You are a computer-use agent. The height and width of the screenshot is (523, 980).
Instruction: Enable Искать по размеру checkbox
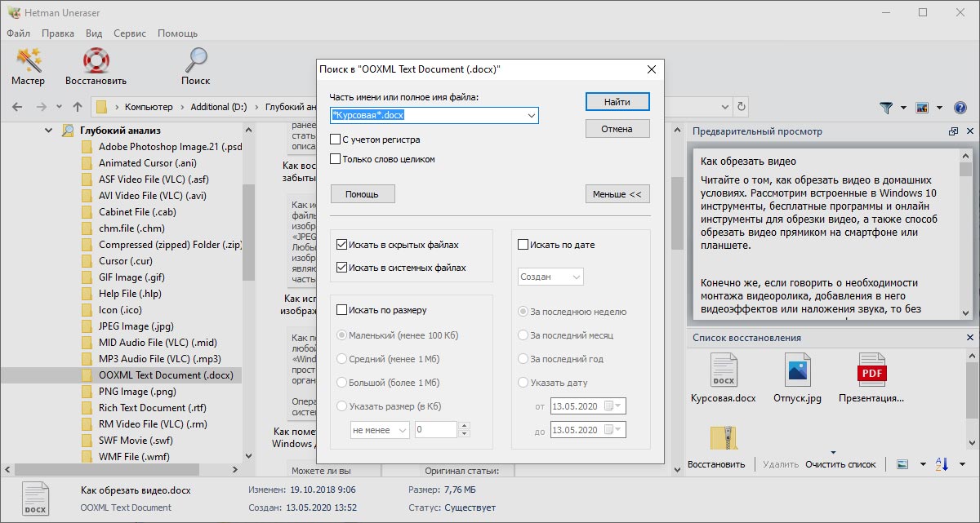342,310
